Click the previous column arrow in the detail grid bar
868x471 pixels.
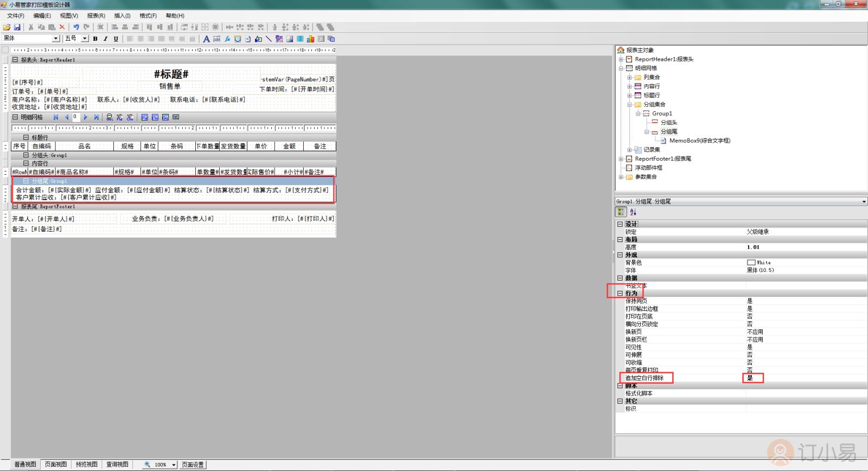(66, 117)
